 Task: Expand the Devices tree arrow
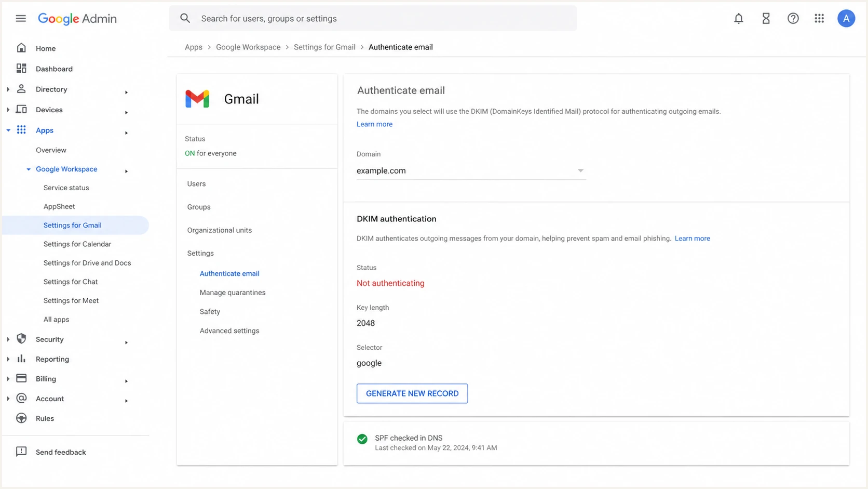(8, 110)
